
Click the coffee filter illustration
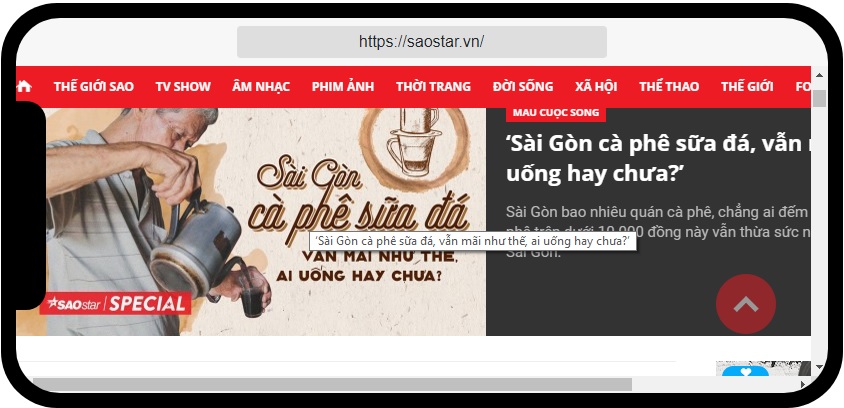(x=413, y=142)
